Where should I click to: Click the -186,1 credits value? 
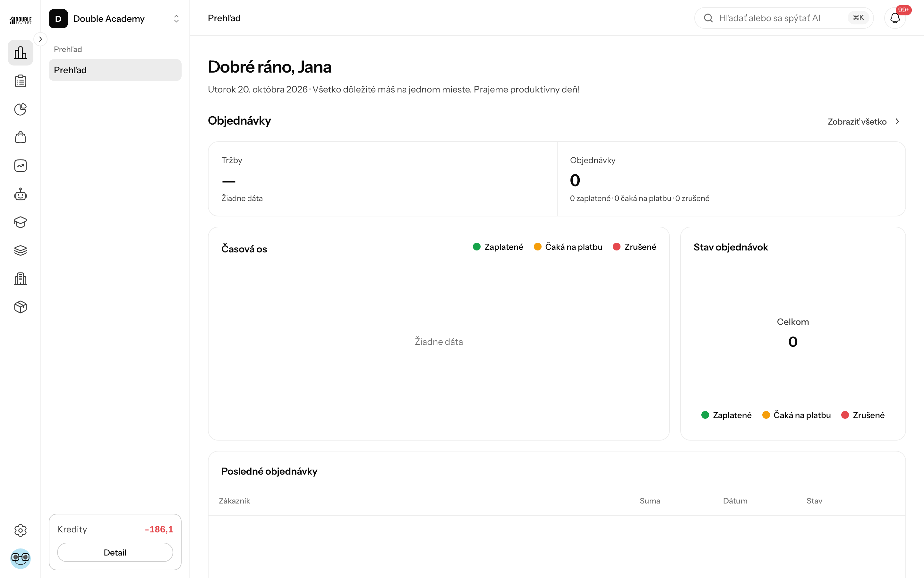[159, 529]
